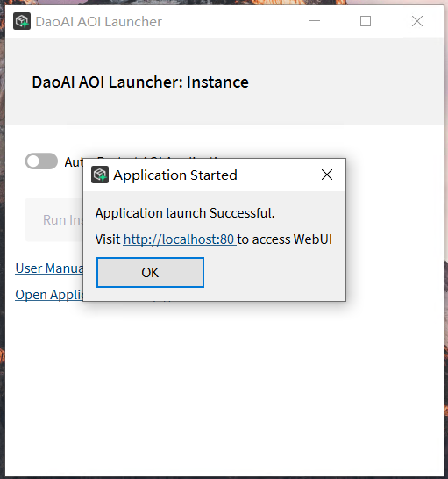Click the Application Started title bar text
The image size is (448, 479).
point(175,175)
